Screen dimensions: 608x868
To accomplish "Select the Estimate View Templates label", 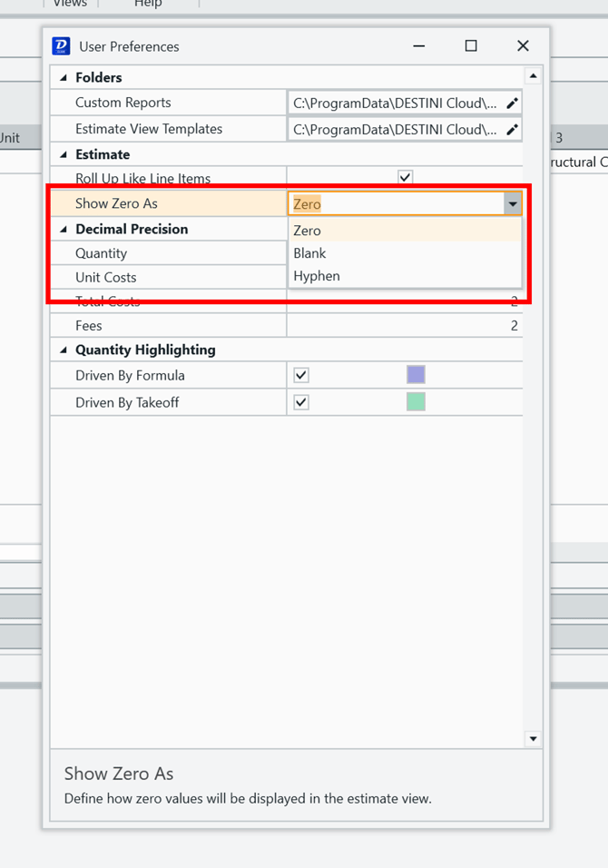I will [149, 129].
